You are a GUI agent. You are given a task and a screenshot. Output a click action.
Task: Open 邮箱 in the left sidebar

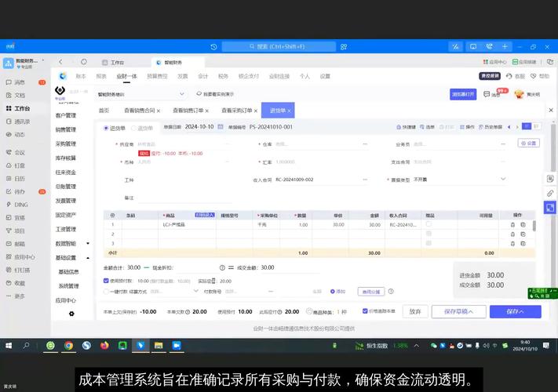coord(16,244)
